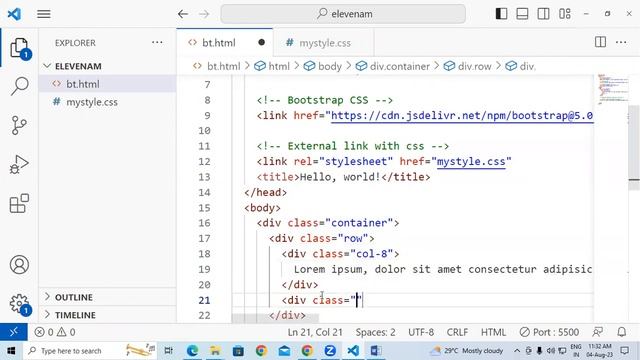This screenshot has height=360, width=640.
Task: Click Live Server Port : 5500 status item
Action: (549, 332)
